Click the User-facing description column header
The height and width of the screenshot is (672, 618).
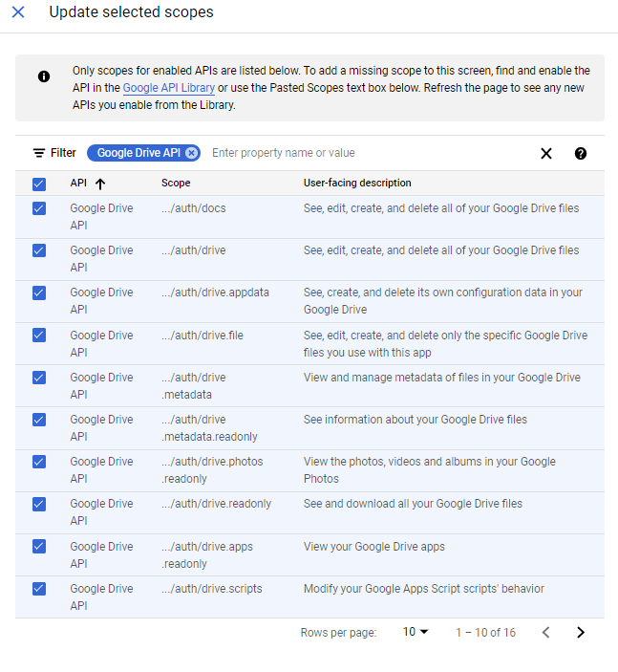(357, 184)
